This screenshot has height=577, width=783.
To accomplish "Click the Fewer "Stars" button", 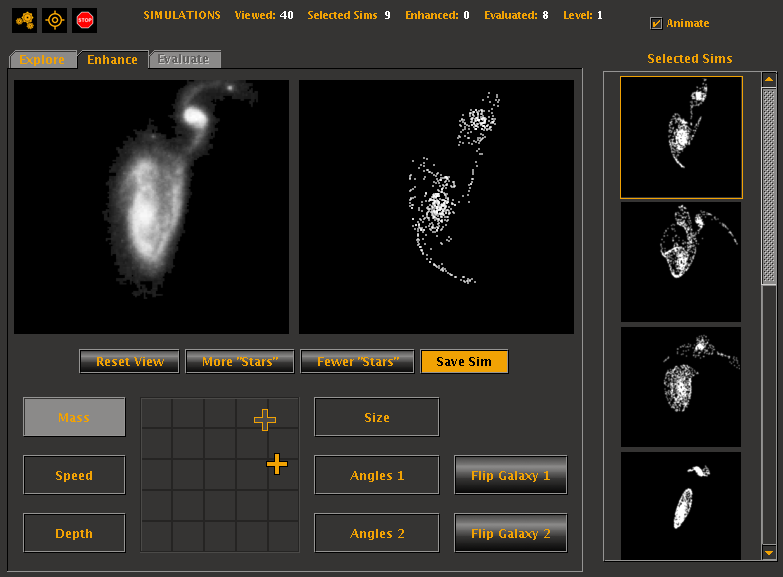I will point(357,361).
